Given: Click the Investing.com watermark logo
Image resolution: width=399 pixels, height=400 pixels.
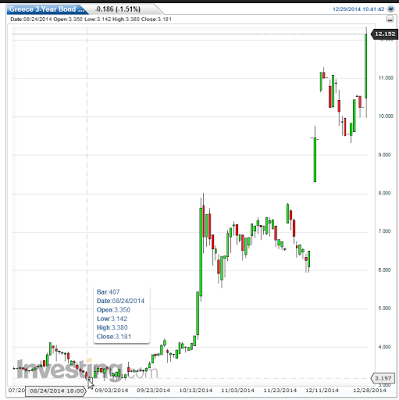Looking at the screenshot, I should 87,369.
